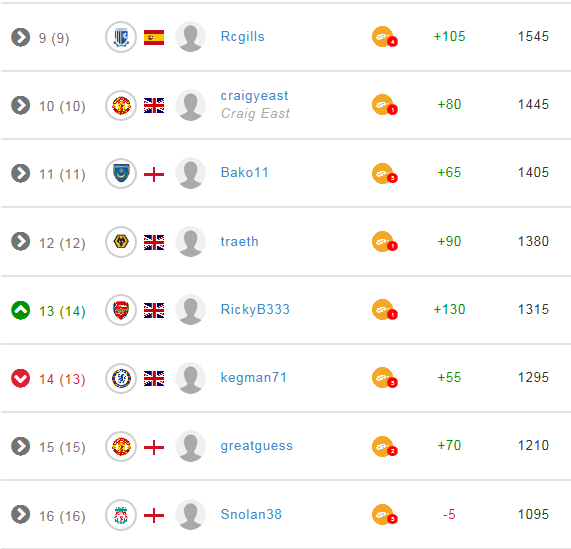Click traeth's grey avatar picture

coord(190,242)
